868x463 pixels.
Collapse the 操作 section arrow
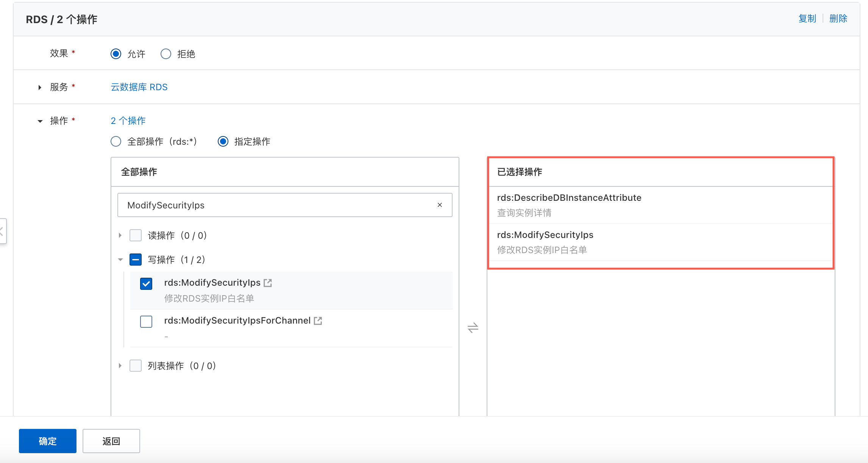click(40, 121)
